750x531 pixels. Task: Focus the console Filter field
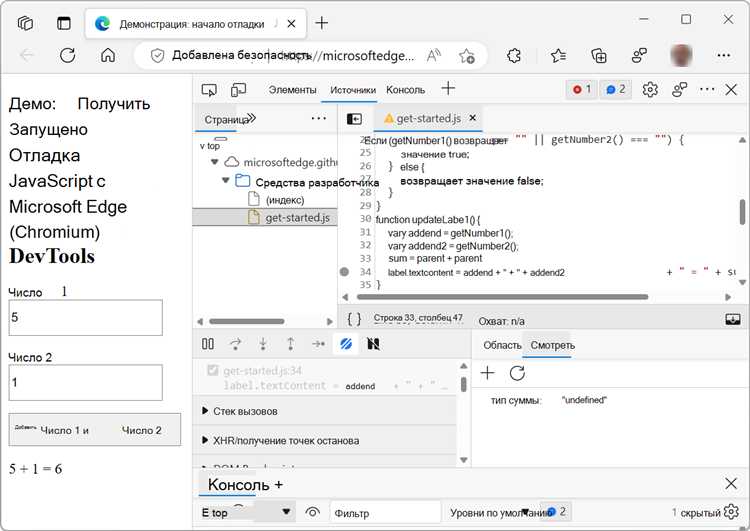(385, 512)
